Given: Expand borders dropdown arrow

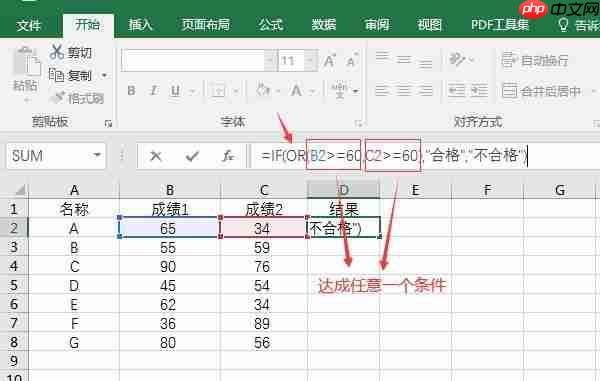Looking at the screenshot, I should 236,91.
